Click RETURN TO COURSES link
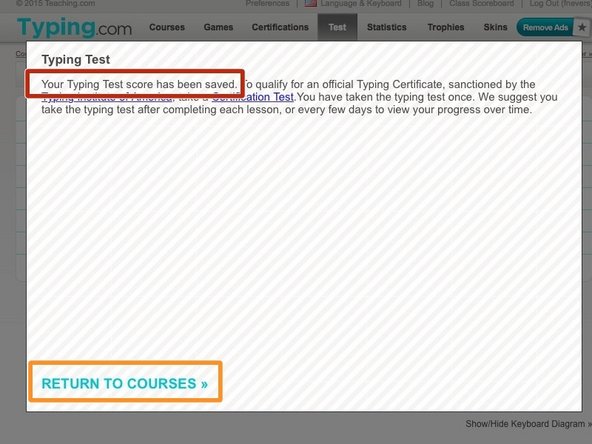Screen dimensions: 592x444 125,383
